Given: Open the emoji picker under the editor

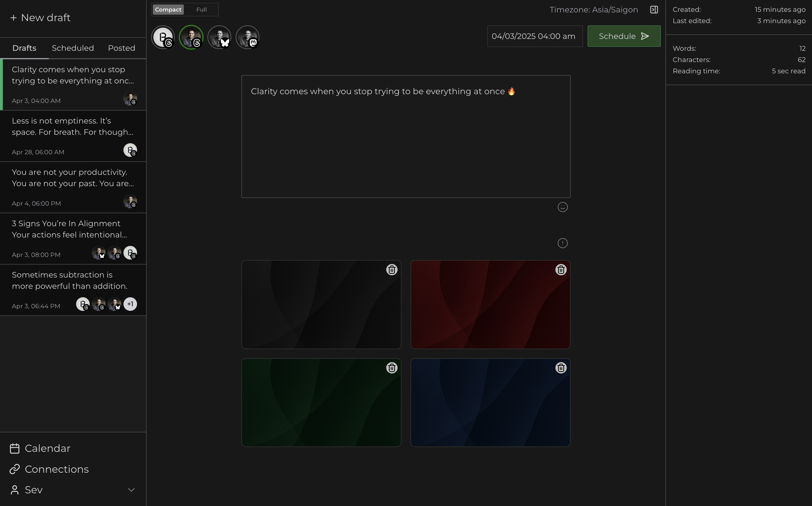Looking at the screenshot, I should 562,207.
